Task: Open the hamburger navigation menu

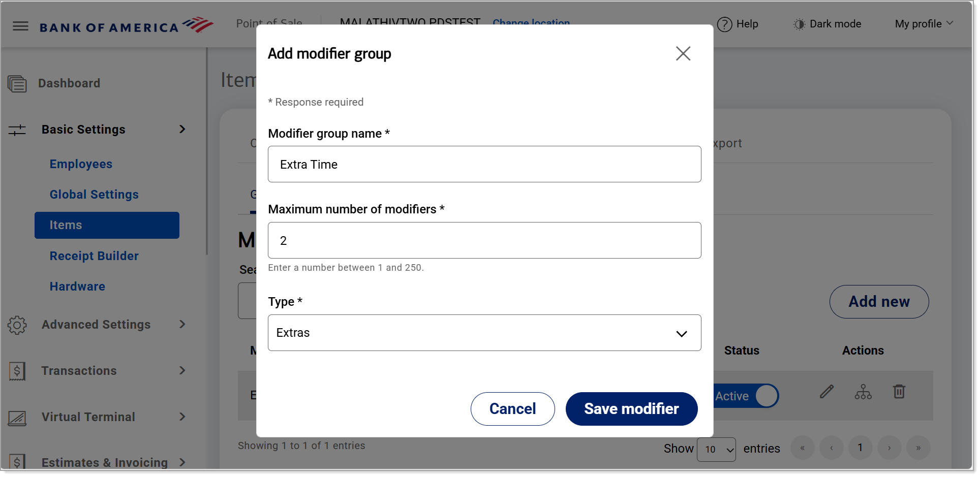Action: click(x=20, y=26)
